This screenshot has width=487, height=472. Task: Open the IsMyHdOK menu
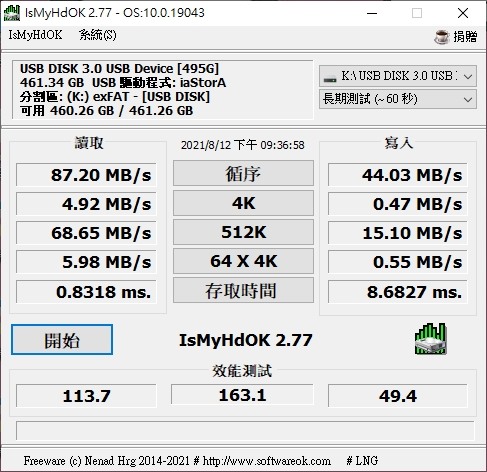(35, 35)
